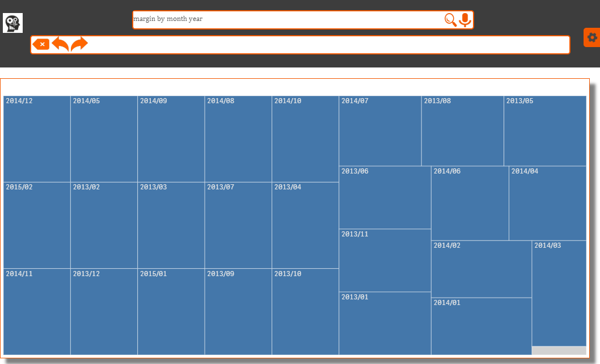Viewport: 600px width, 364px height.
Task: Select the 2014/06 treemap tile
Action: [x=470, y=203]
